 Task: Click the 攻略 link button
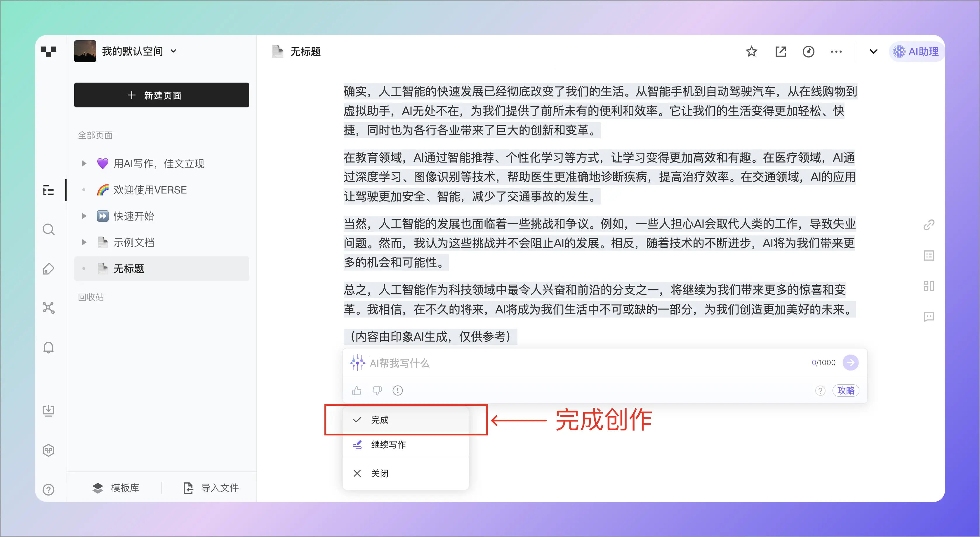845,390
